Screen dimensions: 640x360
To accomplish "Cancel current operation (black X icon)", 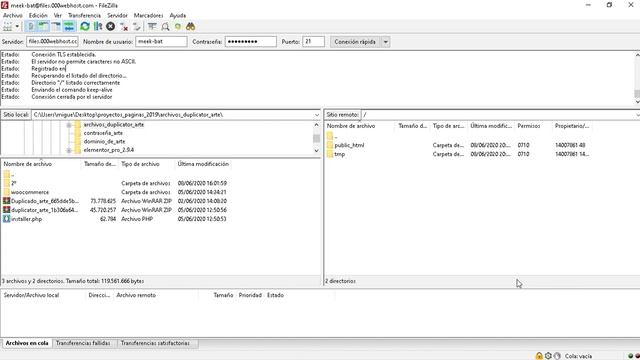I will pos(111,27).
